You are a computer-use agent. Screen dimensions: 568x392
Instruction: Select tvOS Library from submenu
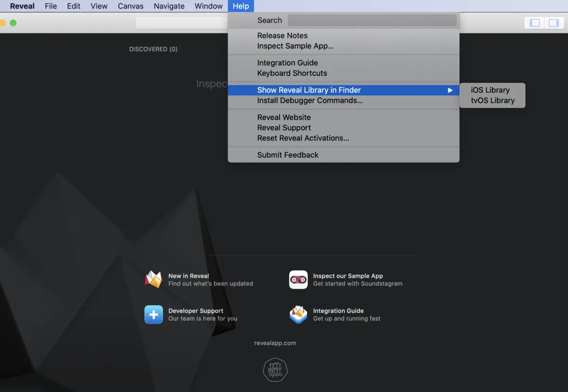point(492,100)
